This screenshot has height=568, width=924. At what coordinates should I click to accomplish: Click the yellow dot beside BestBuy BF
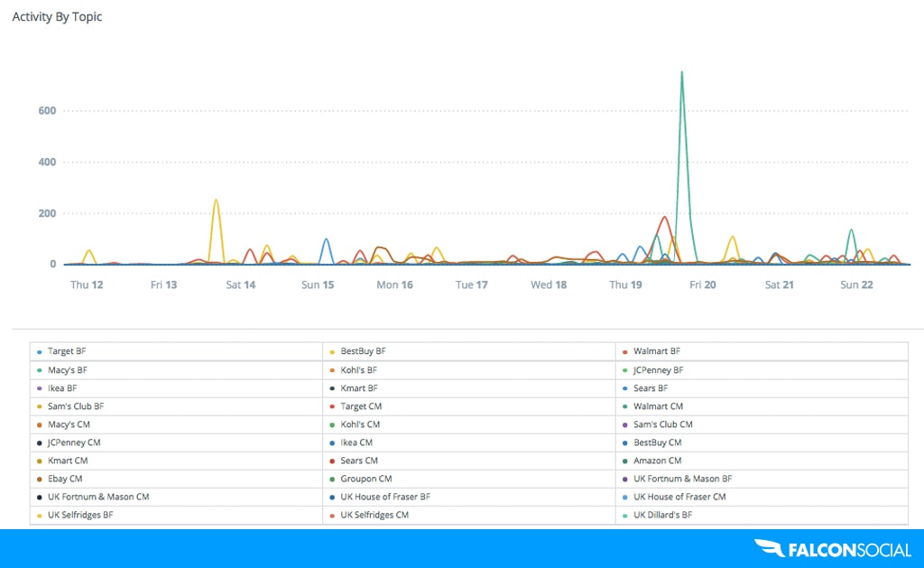click(x=332, y=352)
